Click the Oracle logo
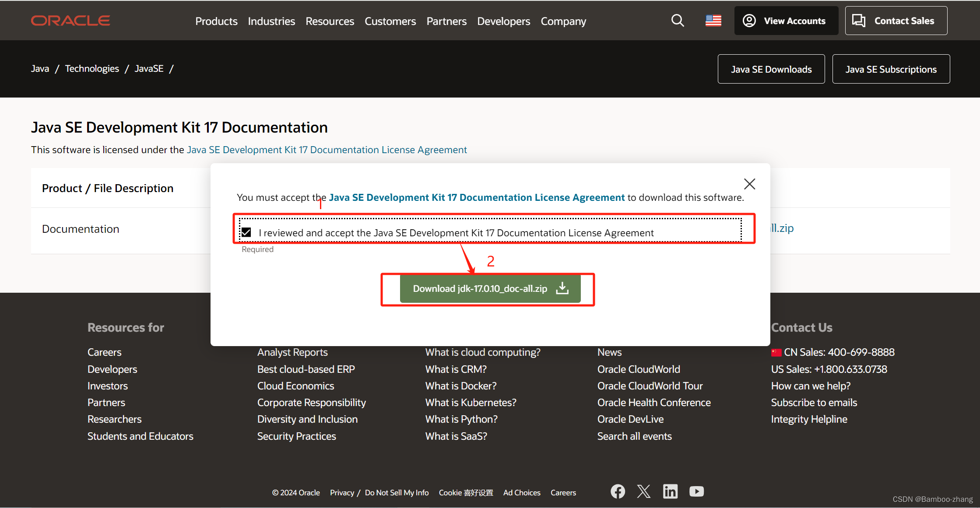980x508 pixels. [x=70, y=21]
